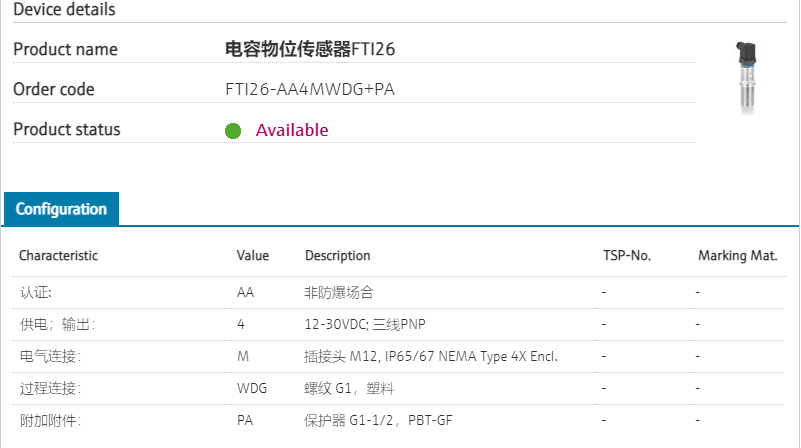Click the Characteristic column header

point(58,256)
